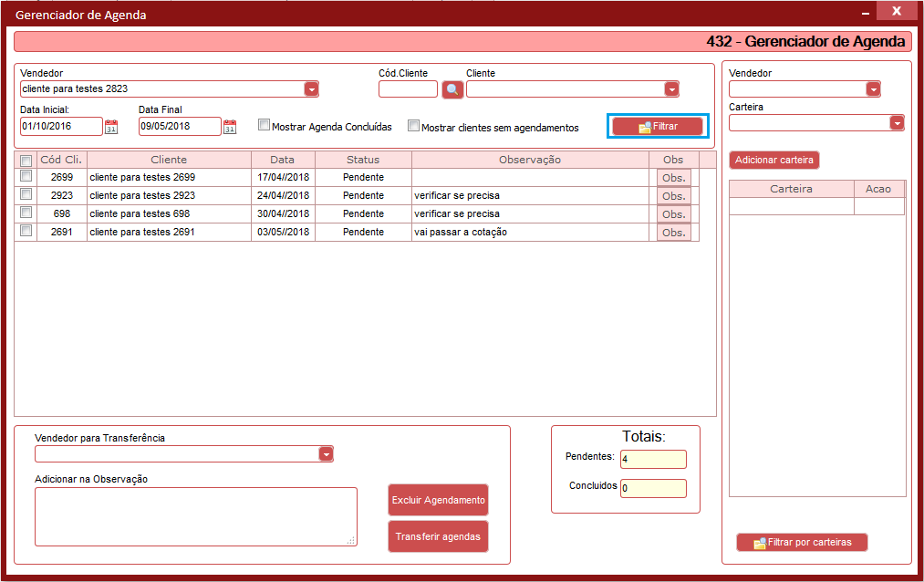Enable Mostrar clientes sem agendamentos
The width and height of the screenshot is (924, 582).
414,126
